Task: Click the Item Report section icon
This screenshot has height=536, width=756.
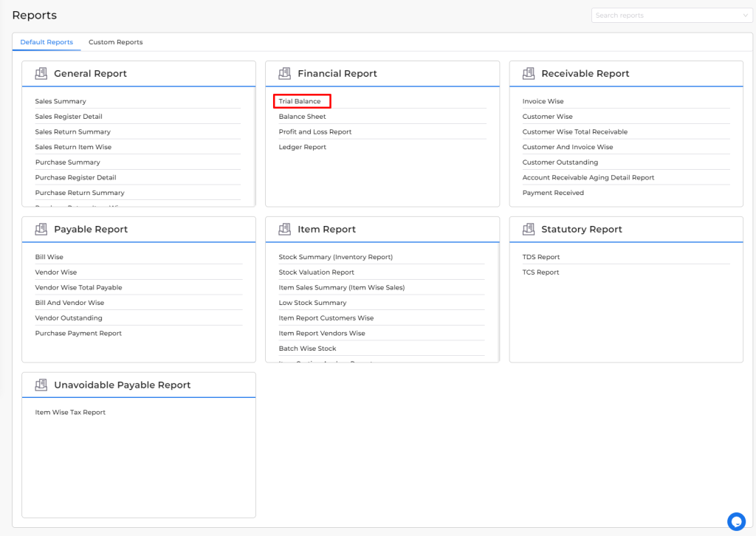Action: point(284,229)
